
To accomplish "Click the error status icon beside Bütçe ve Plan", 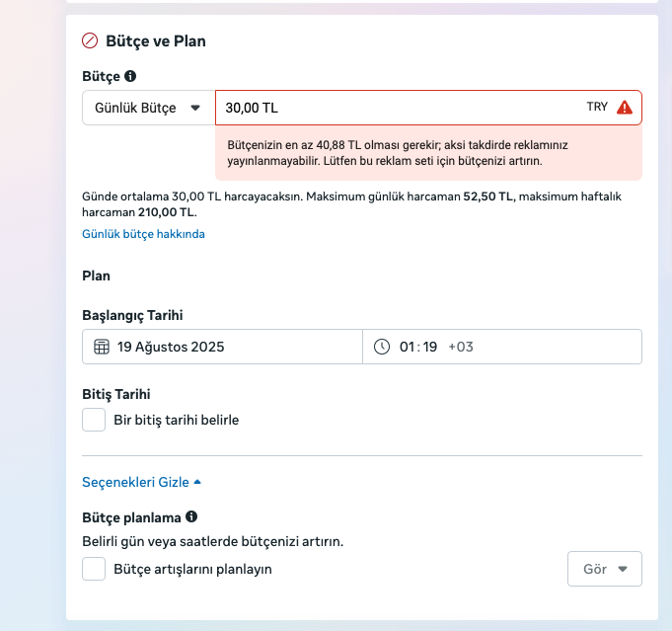I will pos(90,41).
